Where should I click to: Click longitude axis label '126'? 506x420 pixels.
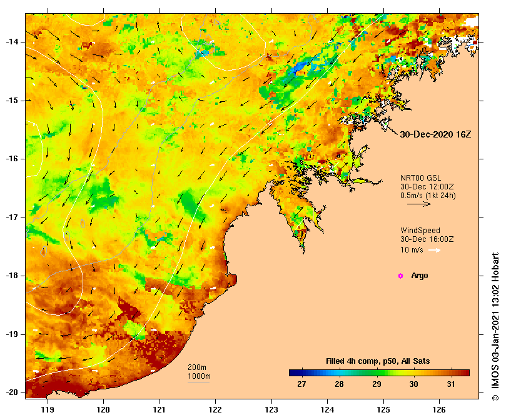(x=439, y=410)
